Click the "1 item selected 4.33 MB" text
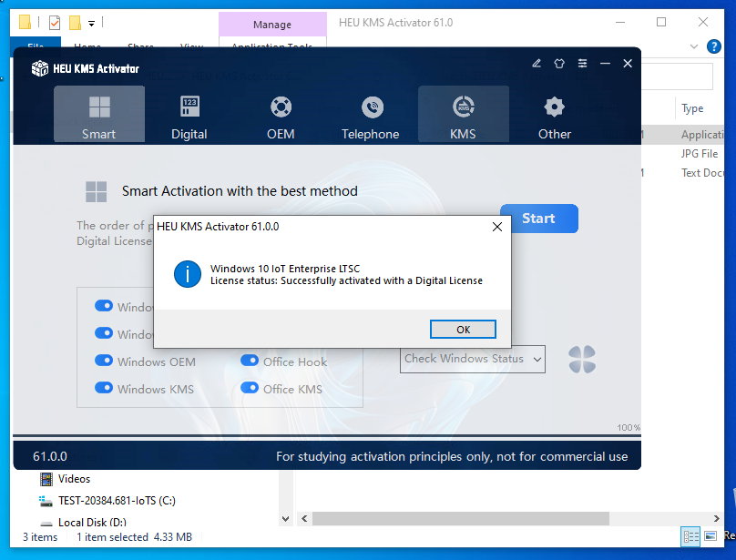Image resolution: width=736 pixels, height=560 pixels. [134, 537]
